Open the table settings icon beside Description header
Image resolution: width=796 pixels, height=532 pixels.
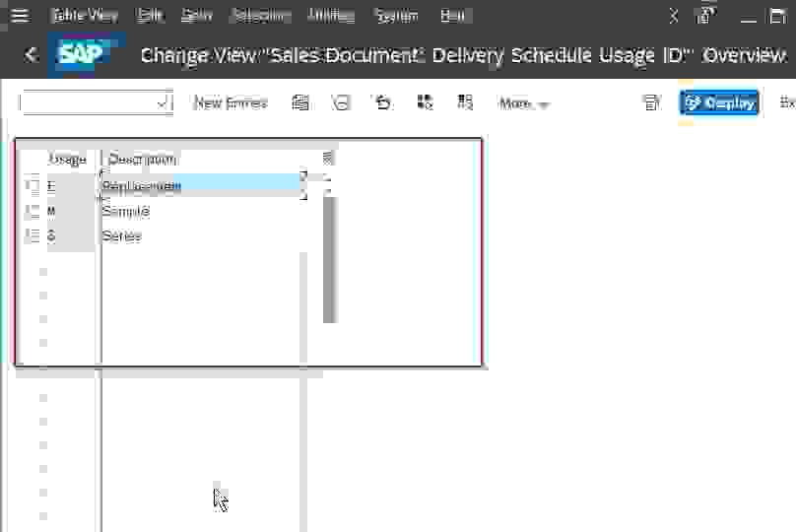(x=328, y=158)
